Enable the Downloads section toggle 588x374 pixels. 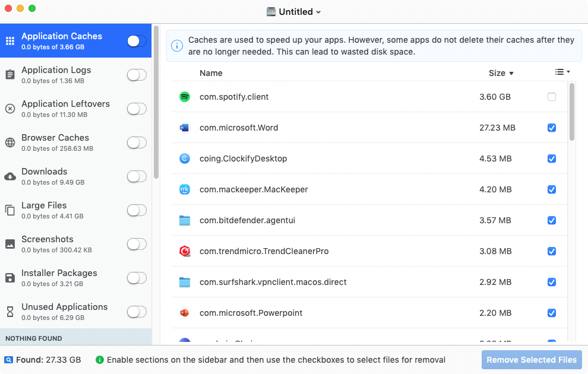coord(137,176)
